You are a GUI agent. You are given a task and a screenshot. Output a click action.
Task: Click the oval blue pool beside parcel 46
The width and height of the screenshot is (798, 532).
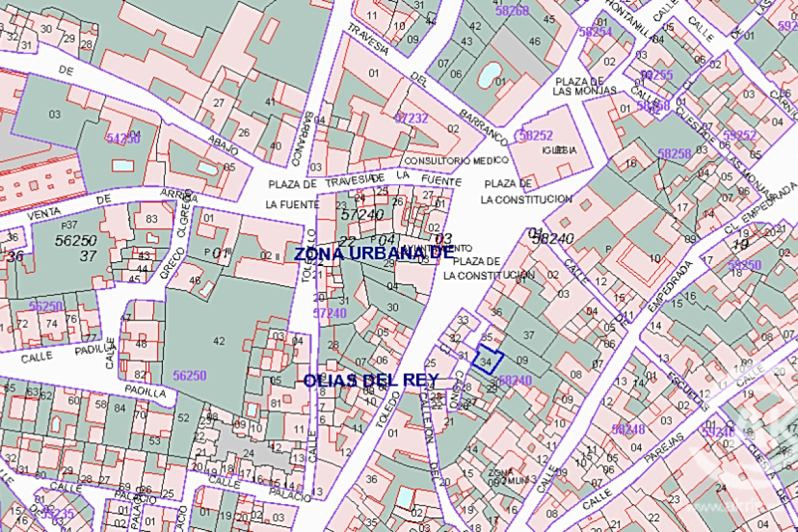[x=490, y=72]
